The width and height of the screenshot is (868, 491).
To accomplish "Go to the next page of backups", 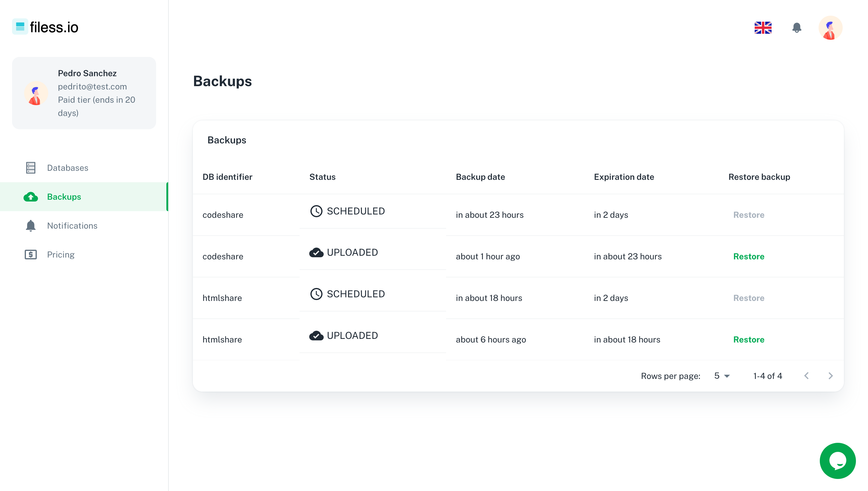I will click(x=830, y=376).
